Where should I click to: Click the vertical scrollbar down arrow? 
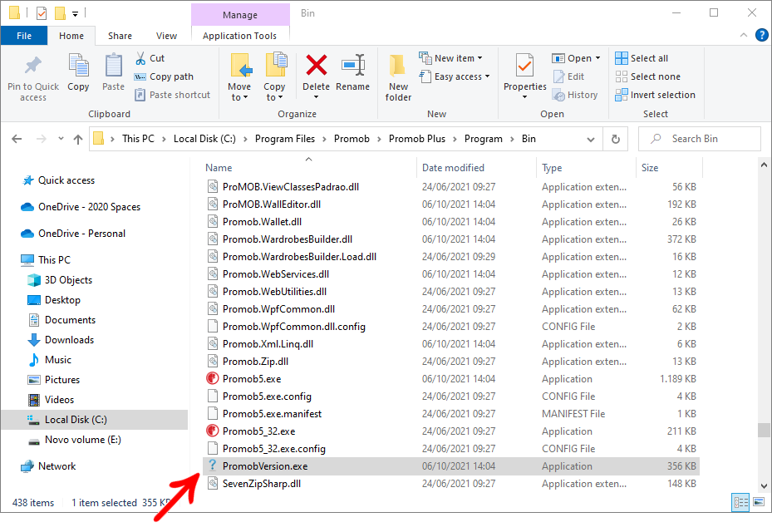click(x=764, y=485)
